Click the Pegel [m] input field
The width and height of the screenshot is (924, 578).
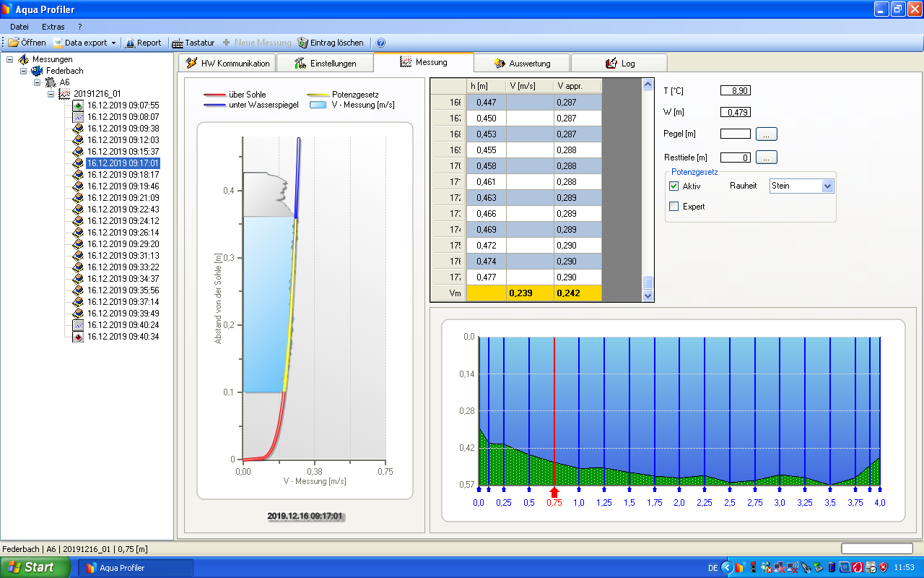tap(736, 134)
